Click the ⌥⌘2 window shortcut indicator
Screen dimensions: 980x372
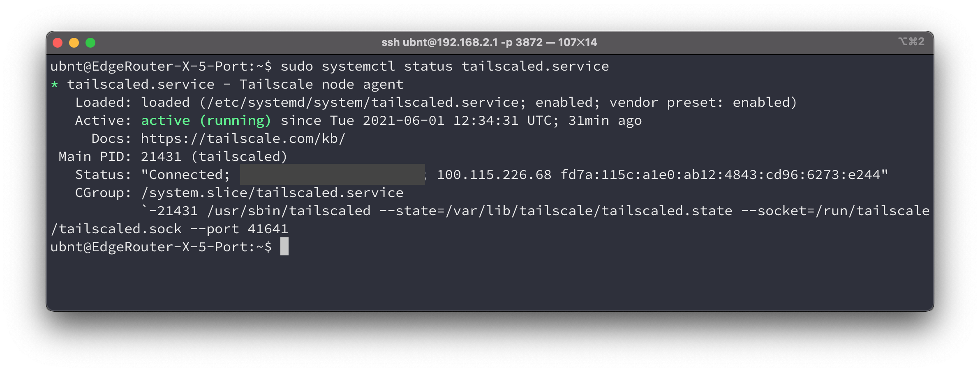click(911, 42)
